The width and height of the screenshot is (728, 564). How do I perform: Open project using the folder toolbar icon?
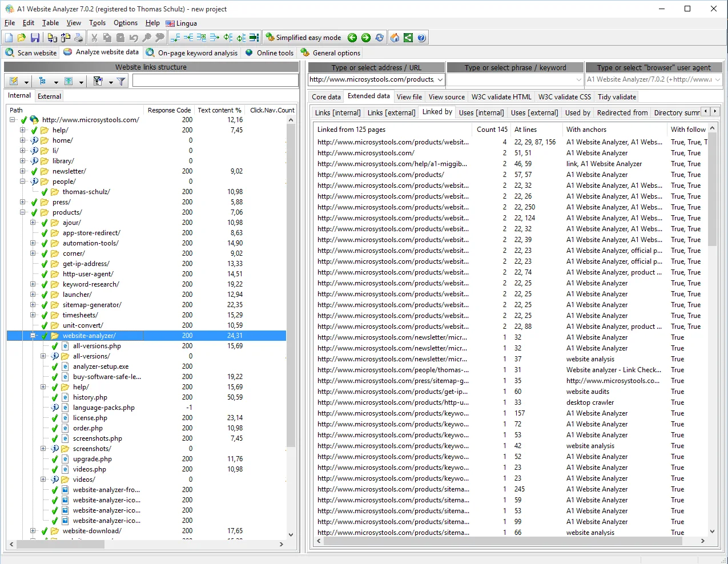pos(22,38)
